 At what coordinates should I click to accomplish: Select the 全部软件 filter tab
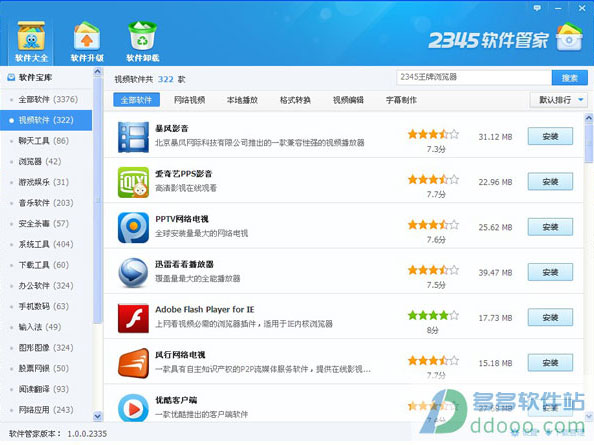[136, 100]
